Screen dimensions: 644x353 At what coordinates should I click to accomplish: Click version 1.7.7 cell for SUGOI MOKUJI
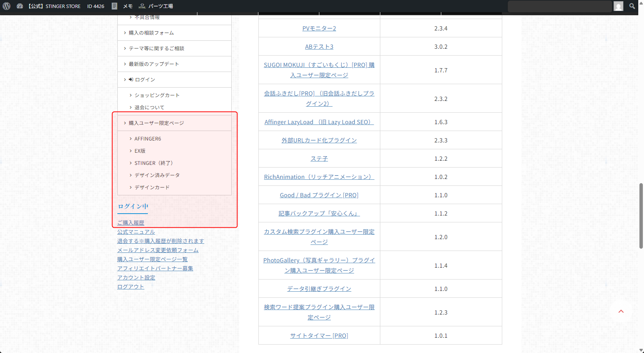click(441, 70)
